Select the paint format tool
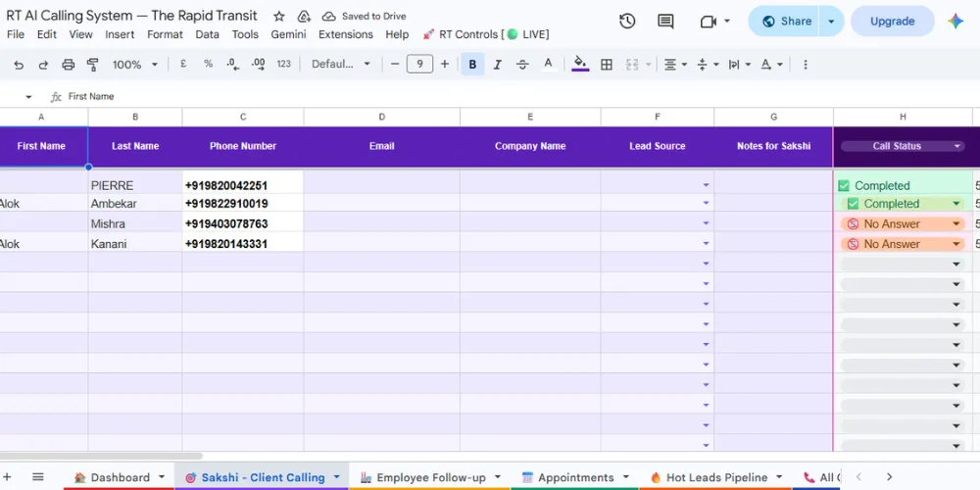This screenshot has height=490, width=980. point(92,65)
